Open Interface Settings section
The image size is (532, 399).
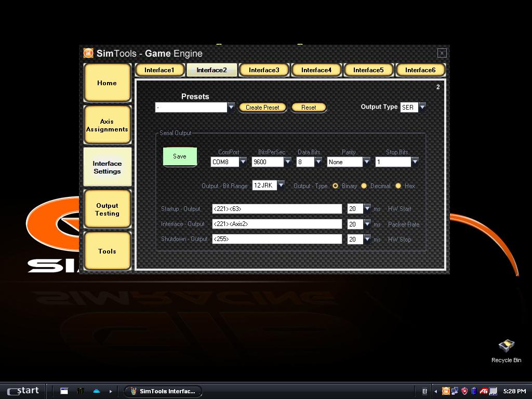click(107, 167)
